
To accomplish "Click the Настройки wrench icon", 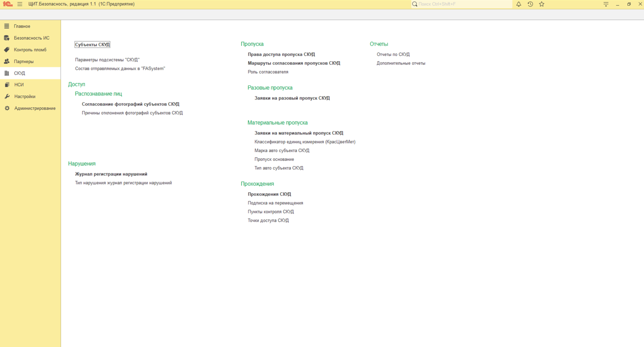I will click(x=7, y=97).
